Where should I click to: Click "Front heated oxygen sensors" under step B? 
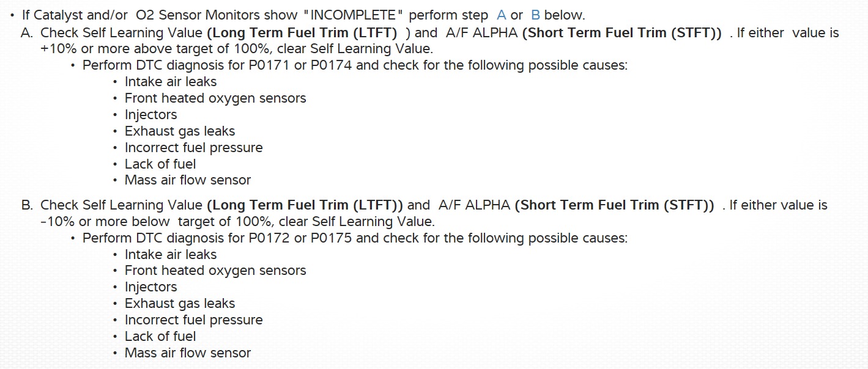(x=215, y=271)
